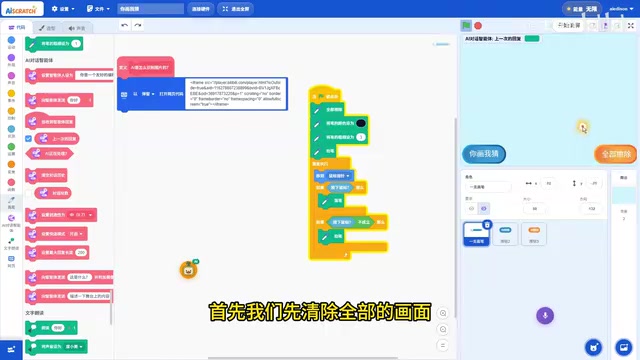Click the energy 无限 status pill
The height and width of the screenshot is (360, 640).
tap(582, 9)
